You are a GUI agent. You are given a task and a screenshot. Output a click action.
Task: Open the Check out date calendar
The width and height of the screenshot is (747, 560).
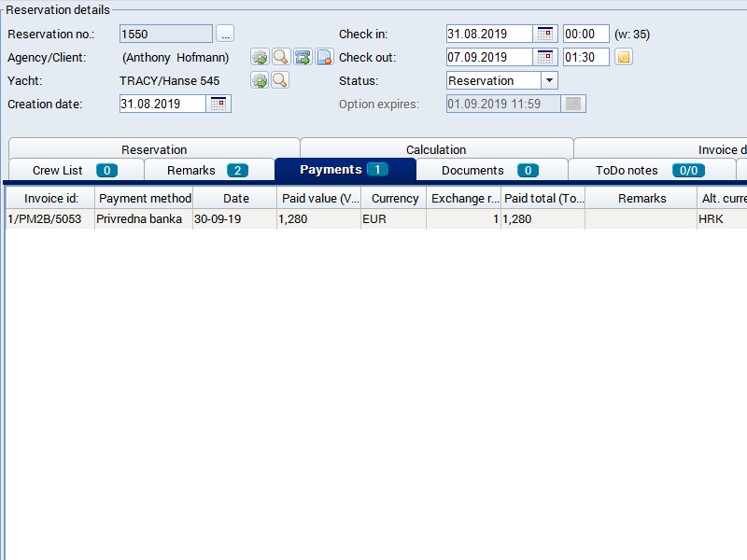tap(545, 58)
